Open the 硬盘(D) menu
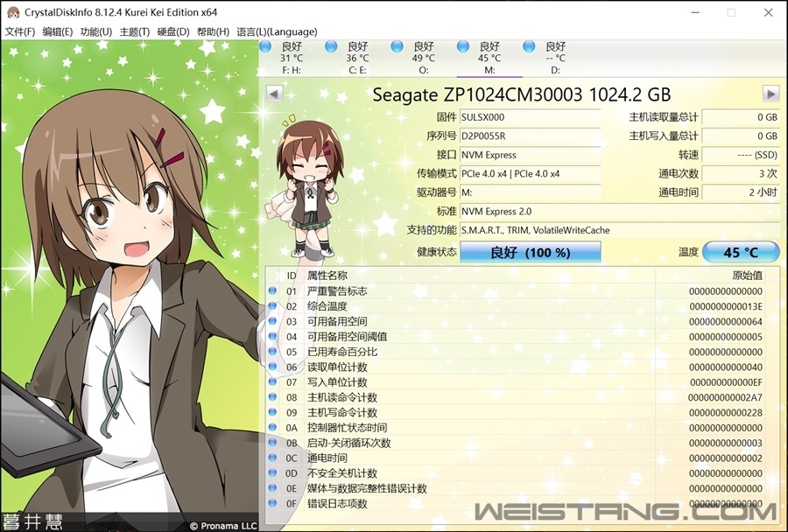This screenshot has width=788, height=532. point(172,31)
